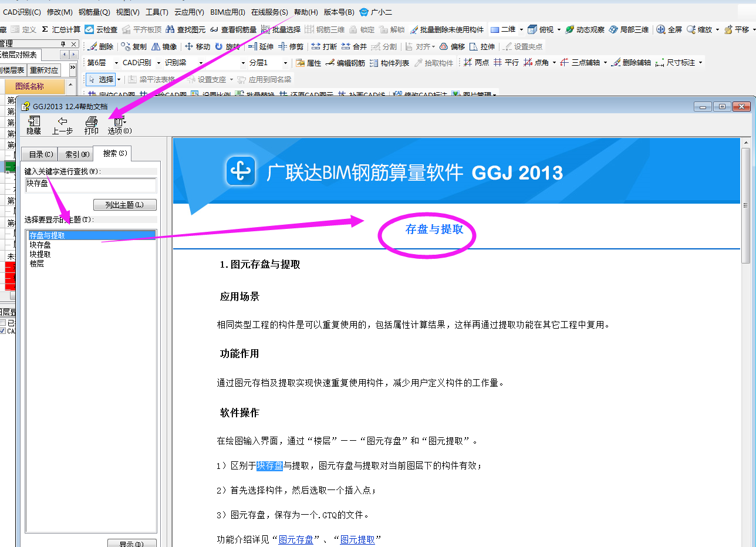Select the 移动 move tool
The height and width of the screenshot is (547, 756).
pos(197,46)
